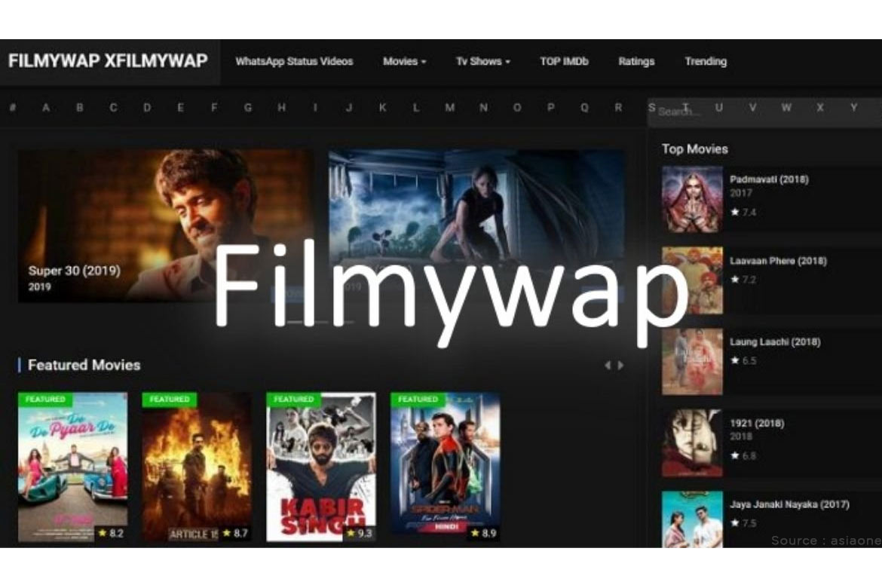Filter titles by letter B
The width and height of the screenshot is (882, 588).
[x=79, y=108]
